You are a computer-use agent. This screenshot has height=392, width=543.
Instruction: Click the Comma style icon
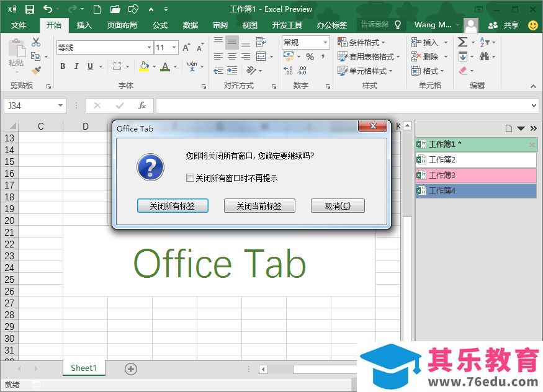click(x=323, y=56)
